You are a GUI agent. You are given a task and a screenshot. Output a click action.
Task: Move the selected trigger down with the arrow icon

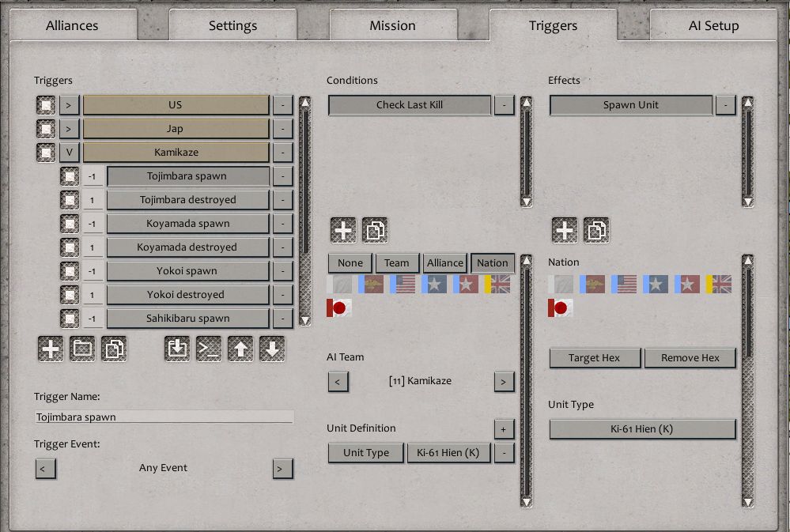(272, 349)
